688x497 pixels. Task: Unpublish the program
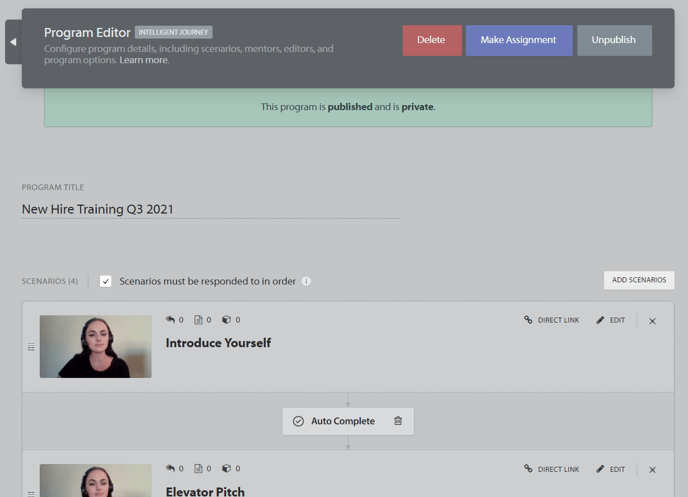(613, 40)
